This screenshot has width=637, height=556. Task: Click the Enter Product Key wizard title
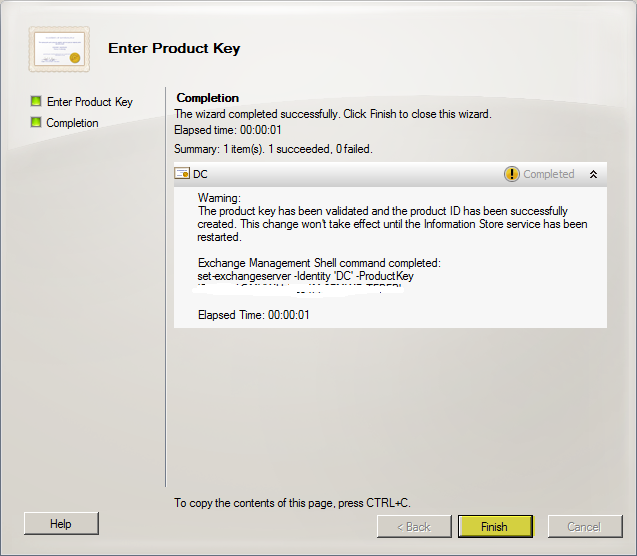point(174,48)
